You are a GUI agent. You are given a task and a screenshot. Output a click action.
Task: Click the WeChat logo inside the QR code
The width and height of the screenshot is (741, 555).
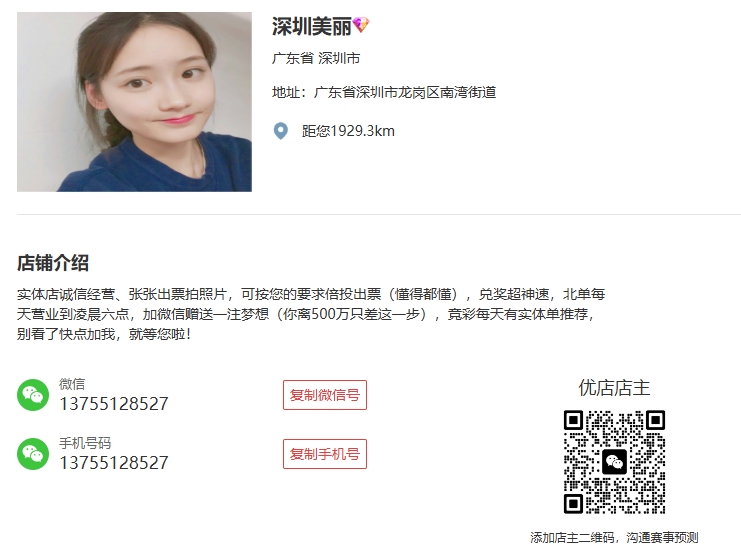point(614,462)
